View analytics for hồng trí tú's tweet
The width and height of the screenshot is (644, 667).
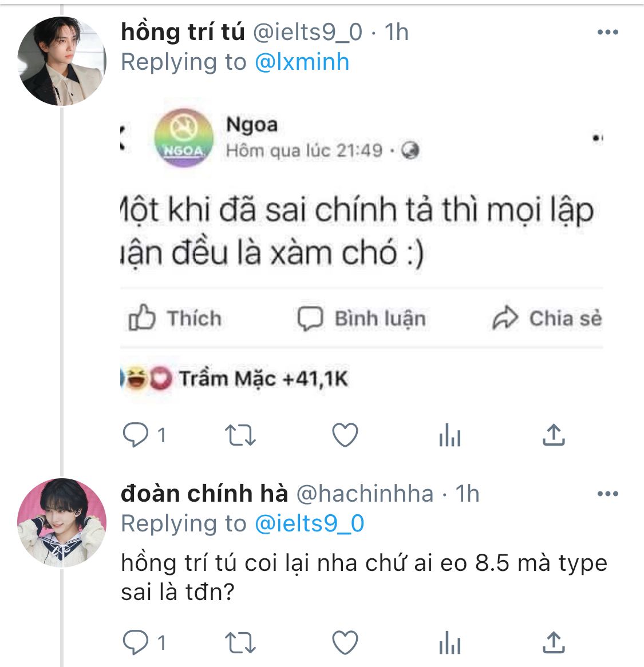(x=450, y=436)
